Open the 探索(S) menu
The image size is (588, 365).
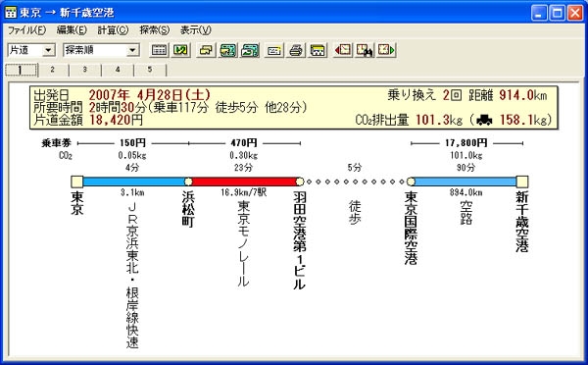(x=155, y=30)
